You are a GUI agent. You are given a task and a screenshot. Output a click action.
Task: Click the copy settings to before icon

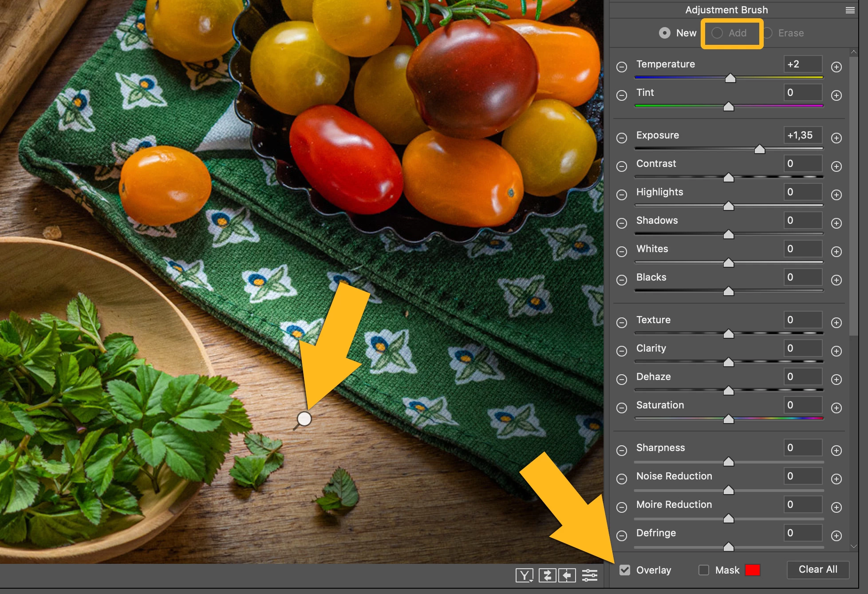[567, 575]
